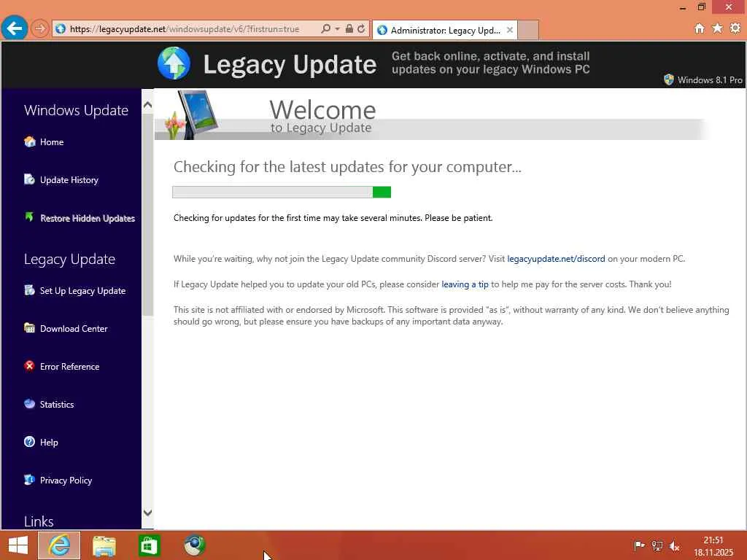
Task: Click the Help question mark icon
Action: click(x=29, y=441)
